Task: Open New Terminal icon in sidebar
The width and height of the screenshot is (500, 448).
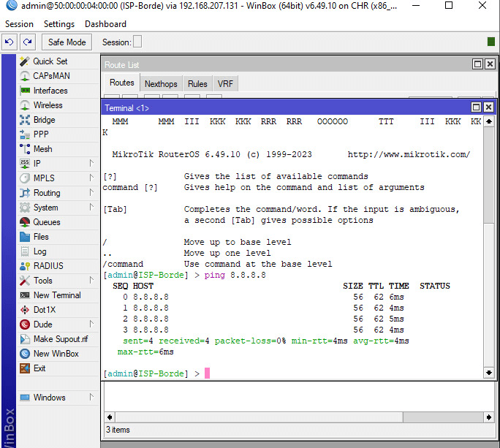Action: click(25, 295)
